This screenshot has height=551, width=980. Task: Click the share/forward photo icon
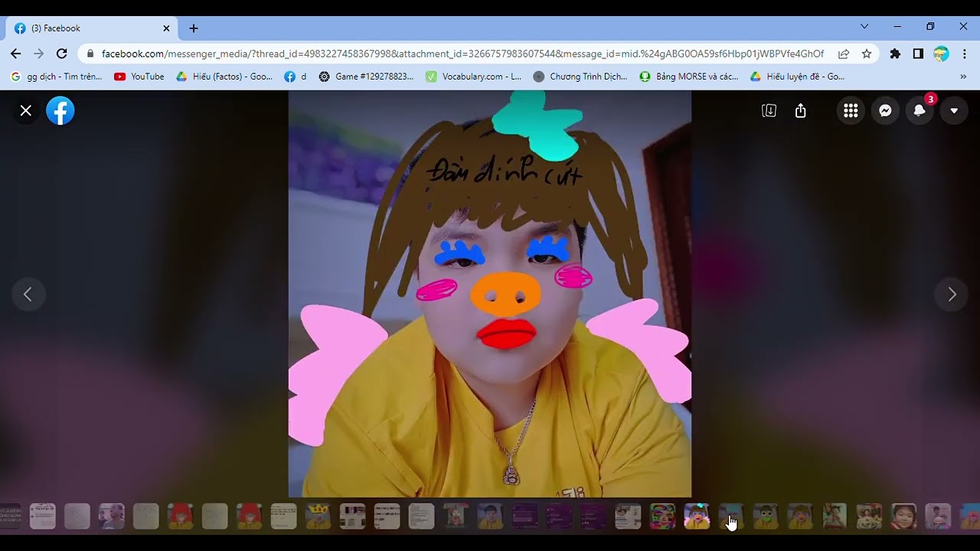coord(801,111)
